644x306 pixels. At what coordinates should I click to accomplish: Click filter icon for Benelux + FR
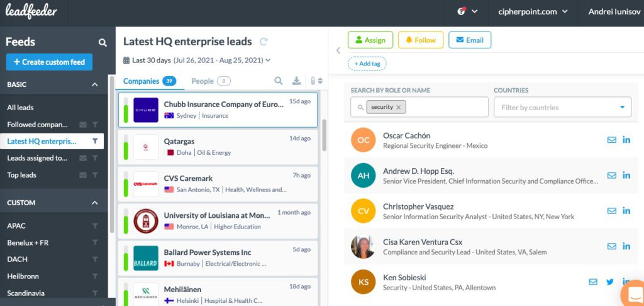pyautogui.click(x=96, y=243)
